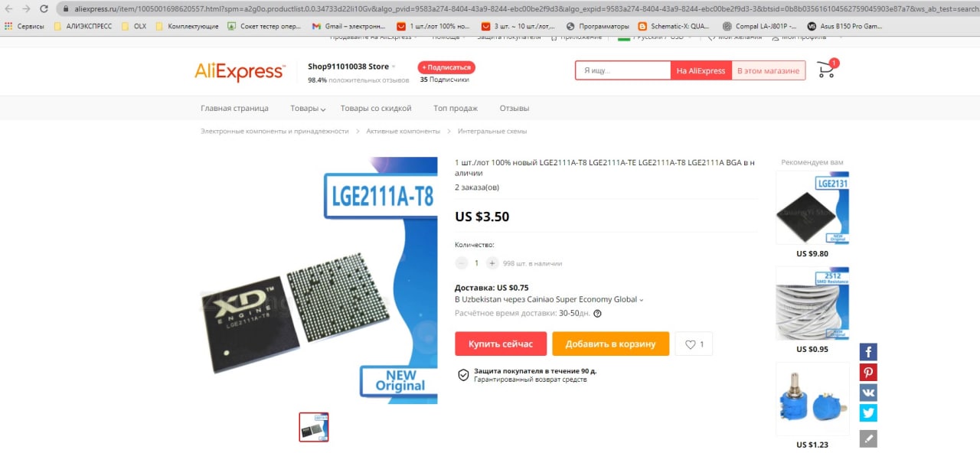Add item to wishlist heart button
The height and width of the screenshot is (453, 980).
[x=694, y=344]
